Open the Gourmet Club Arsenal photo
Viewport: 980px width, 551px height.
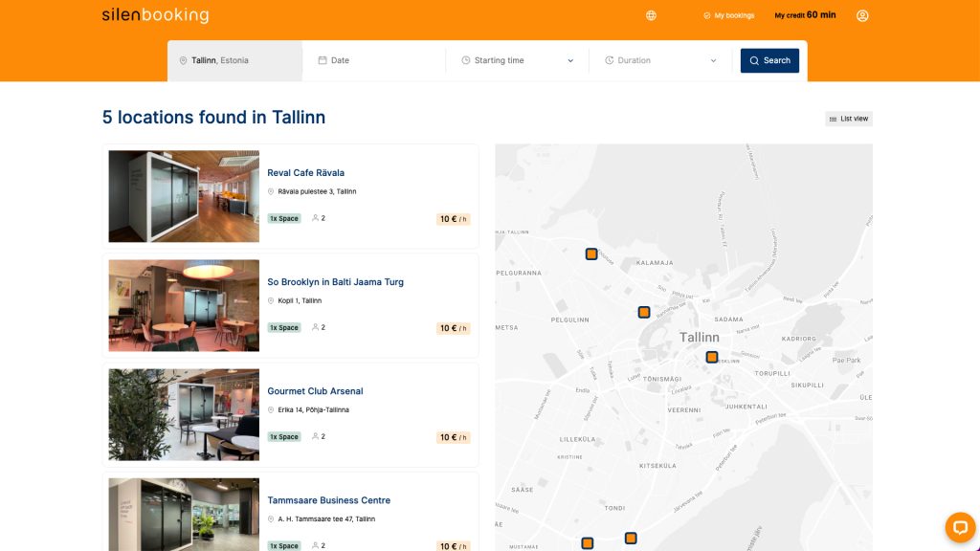point(184,415)
